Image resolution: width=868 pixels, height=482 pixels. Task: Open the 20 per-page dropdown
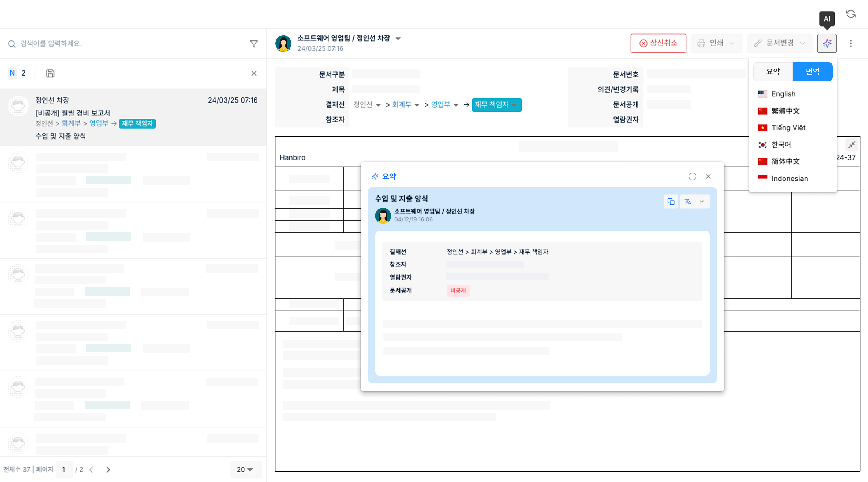245,469
